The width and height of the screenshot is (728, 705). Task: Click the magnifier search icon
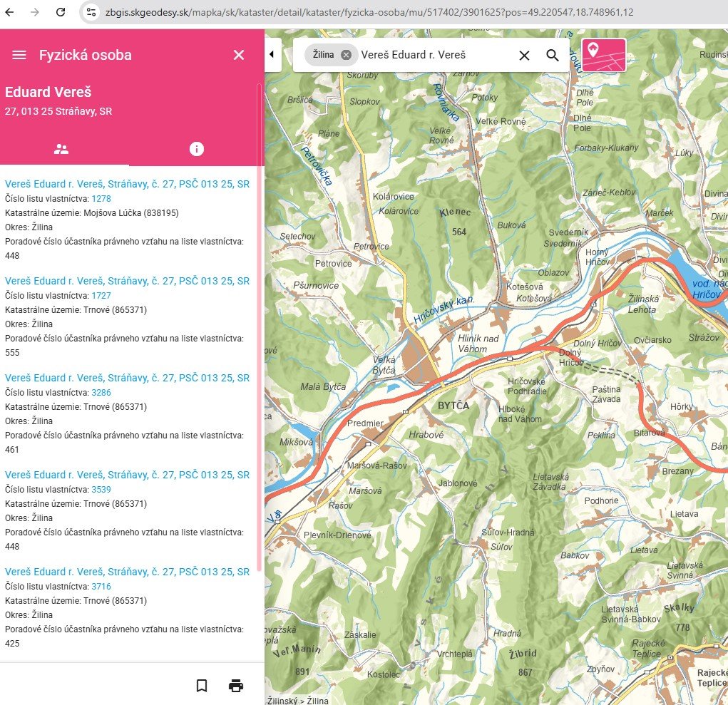tap(553, 55)
